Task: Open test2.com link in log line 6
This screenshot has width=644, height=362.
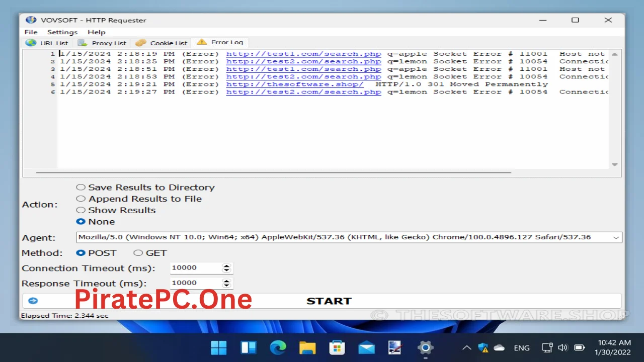Action: click(x=303, y=92)
